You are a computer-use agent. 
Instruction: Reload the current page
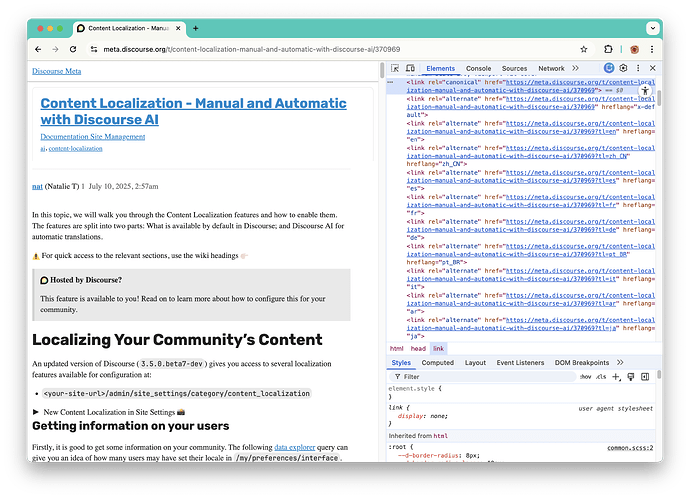73,49
